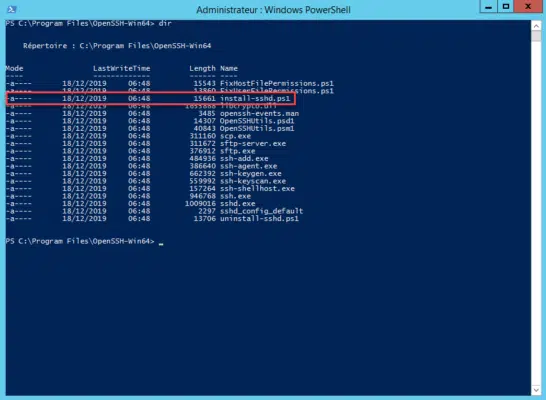The image size is (546, 400).
Task: Click the Name column header
Action: click(229, 69)
